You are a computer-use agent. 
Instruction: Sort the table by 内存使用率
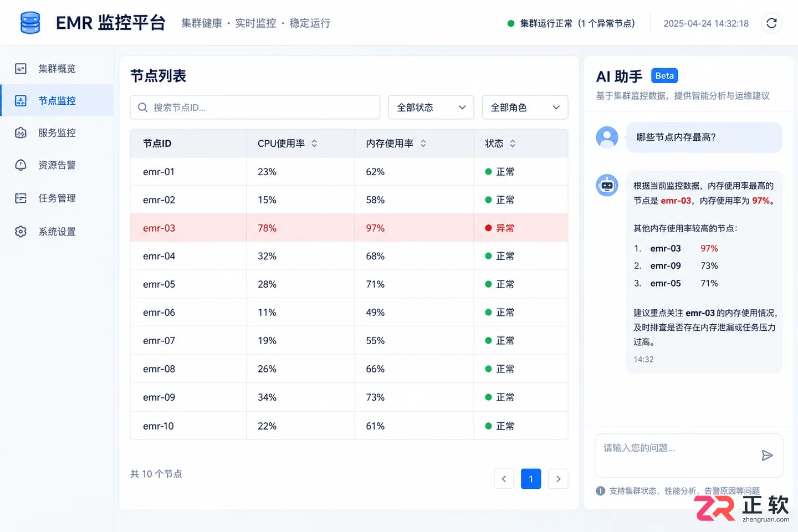tap(423, 144)
